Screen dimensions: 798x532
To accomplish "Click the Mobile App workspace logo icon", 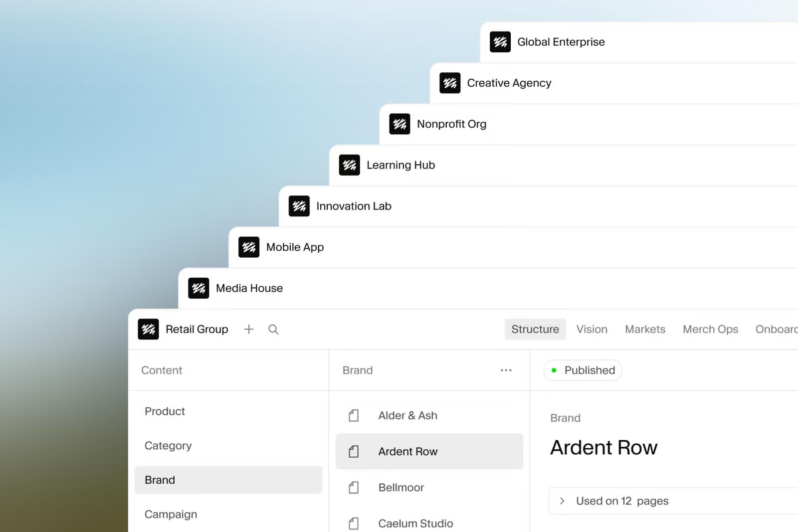I will coord(249,247).
